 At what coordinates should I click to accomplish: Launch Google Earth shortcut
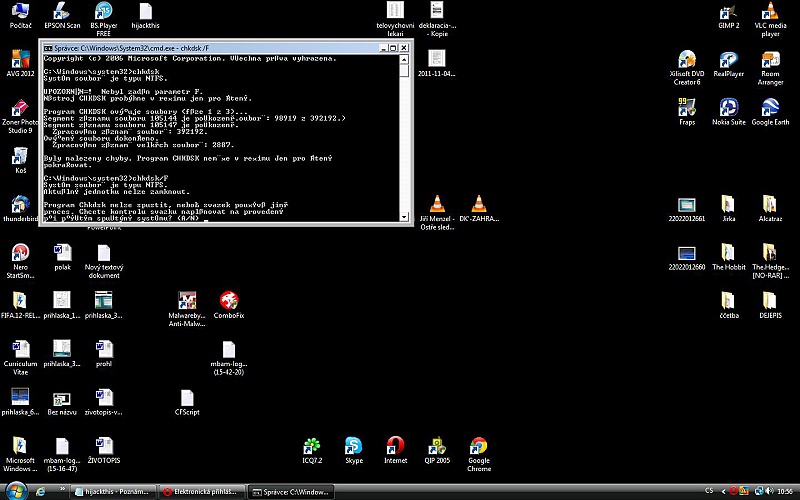click(770, 111)
